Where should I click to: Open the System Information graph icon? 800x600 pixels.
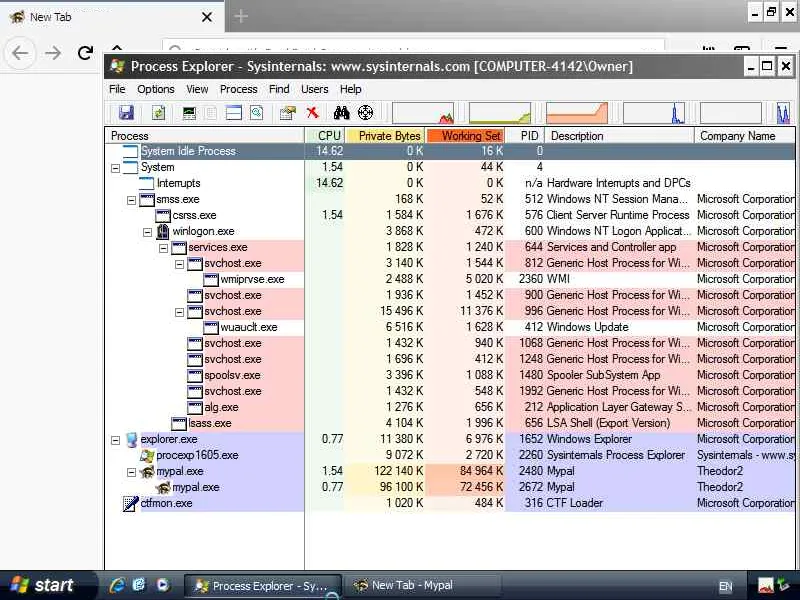pyautogui.click(x=189, y=112)
